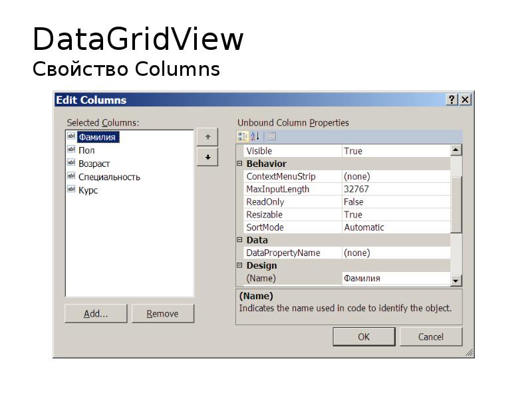Click the True value of Resizable
This screenshot has height=399, width=532.
coord(396,214)
